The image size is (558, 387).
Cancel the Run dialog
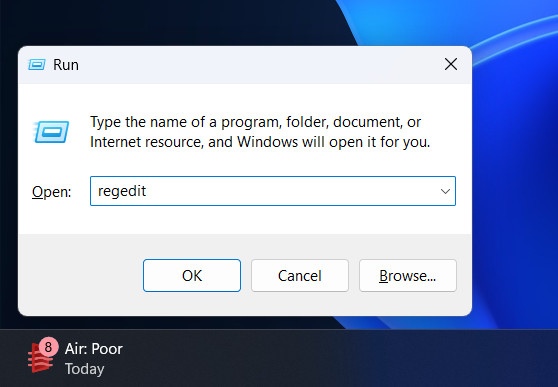[x=300, y=276]
